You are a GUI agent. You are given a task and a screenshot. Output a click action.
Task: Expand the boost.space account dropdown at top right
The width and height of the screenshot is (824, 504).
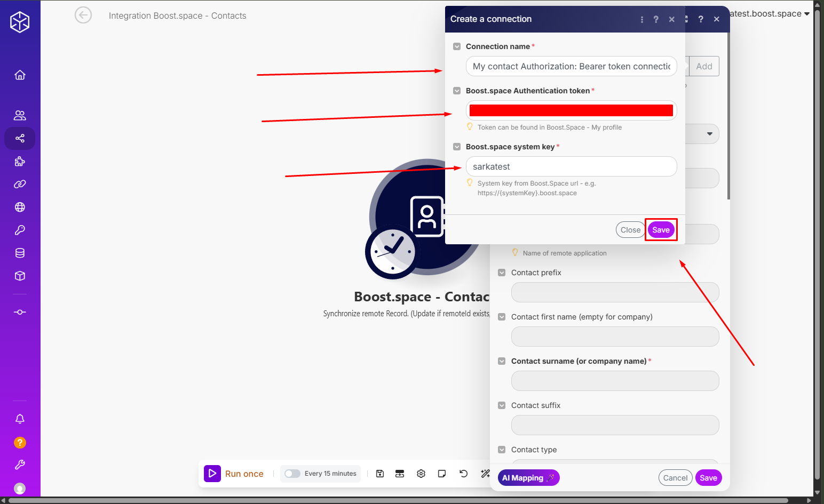[x=806, y=14]
